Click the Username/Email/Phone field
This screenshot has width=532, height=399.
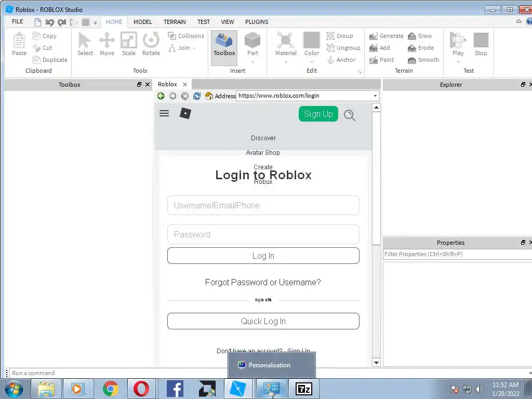point(263,205)
